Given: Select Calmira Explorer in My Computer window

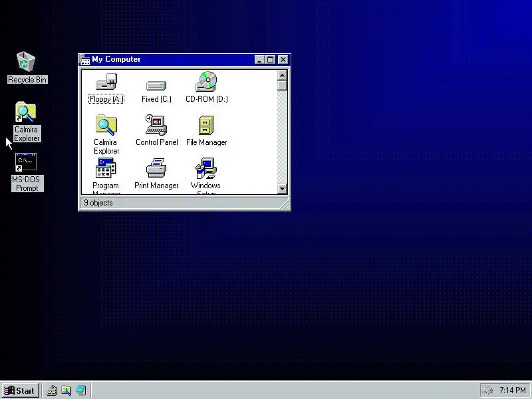Looking at the screenshot, I should (106, 124).
